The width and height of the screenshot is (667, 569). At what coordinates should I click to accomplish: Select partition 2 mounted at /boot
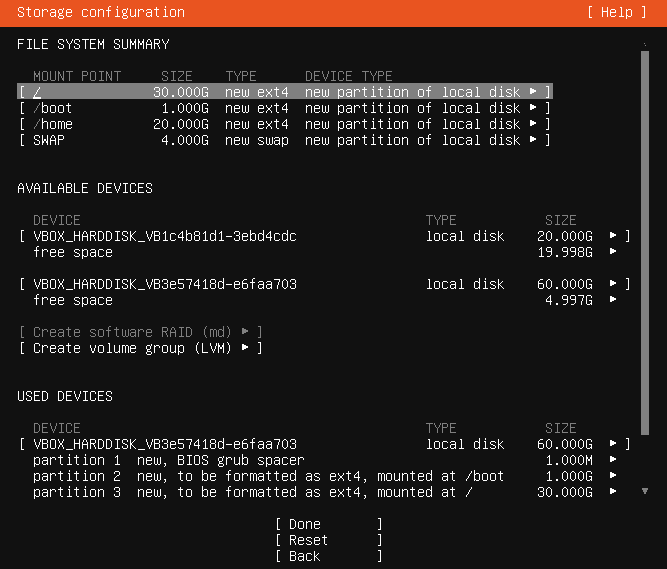325,476
